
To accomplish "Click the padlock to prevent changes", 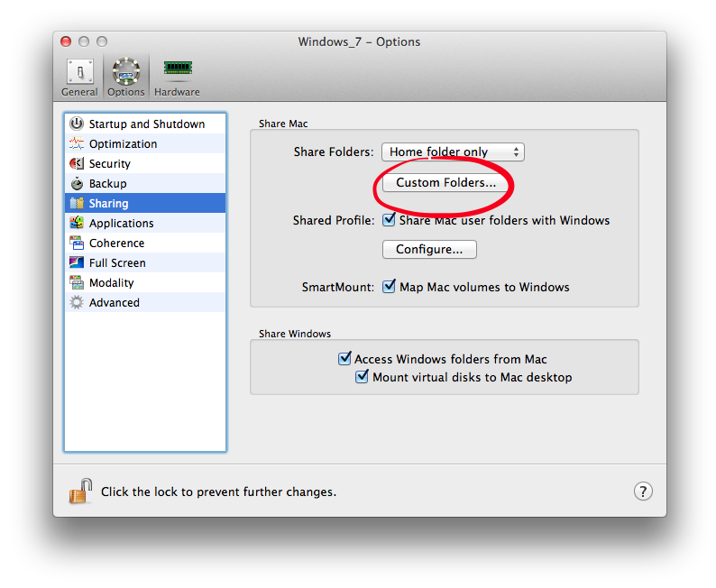I will 81,492.
